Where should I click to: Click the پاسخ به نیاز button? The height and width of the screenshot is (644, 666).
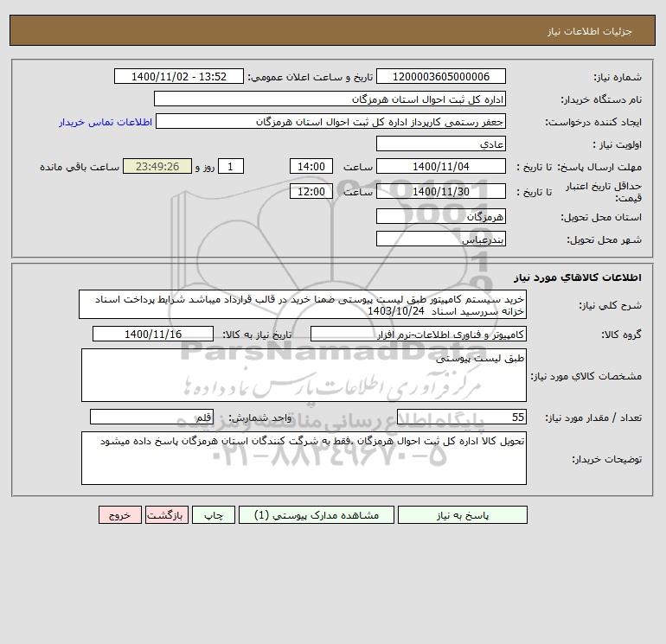[x=463, y=515]
